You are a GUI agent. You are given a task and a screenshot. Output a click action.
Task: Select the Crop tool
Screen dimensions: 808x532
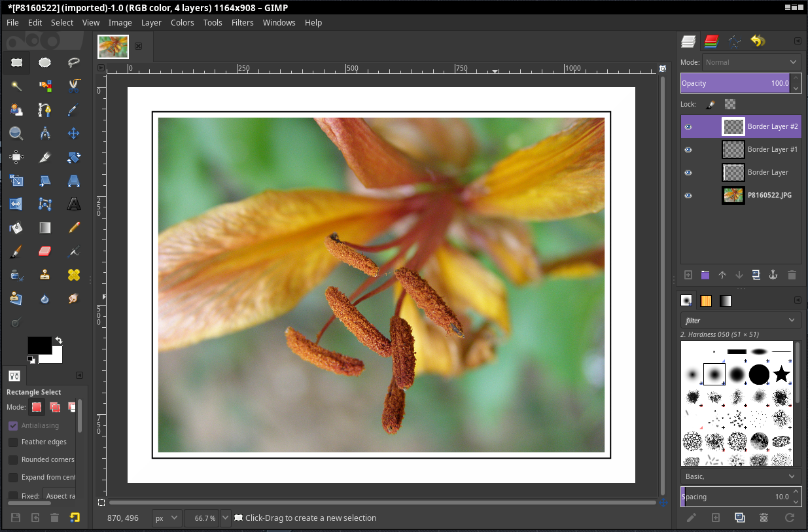tap(44, 157)
